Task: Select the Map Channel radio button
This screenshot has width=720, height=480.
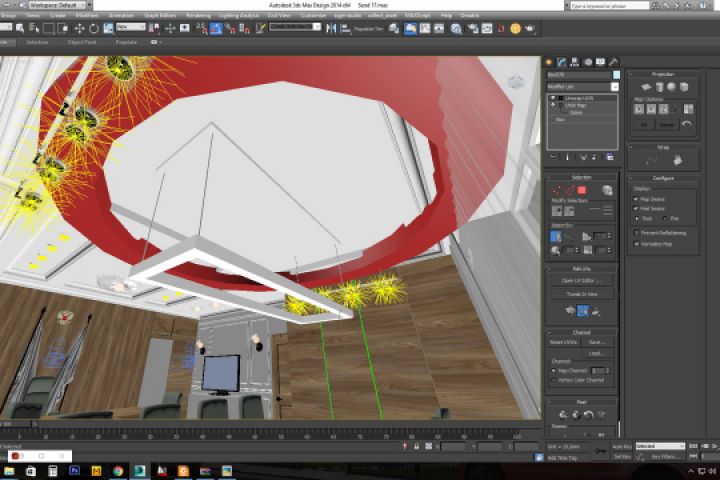Action: tap(553, 370)
